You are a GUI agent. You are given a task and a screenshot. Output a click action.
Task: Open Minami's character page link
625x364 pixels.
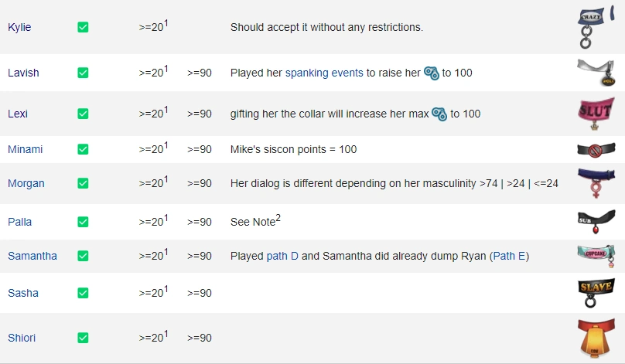click(26, 149)
